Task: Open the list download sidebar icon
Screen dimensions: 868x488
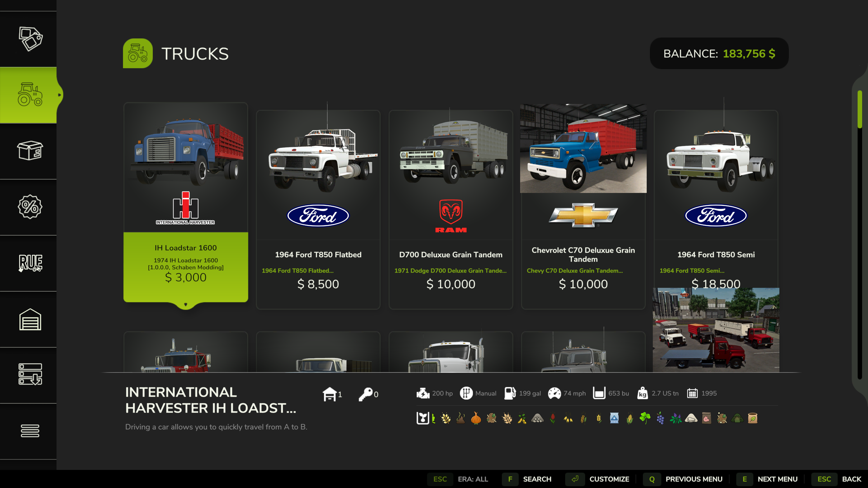Action: (x=30, y=374)
